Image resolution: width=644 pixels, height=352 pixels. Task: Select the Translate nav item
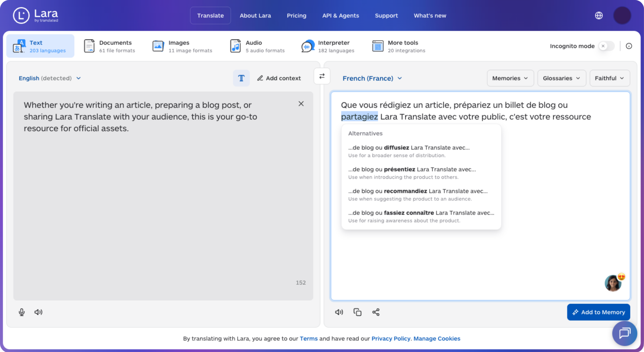tap(210, 16)
